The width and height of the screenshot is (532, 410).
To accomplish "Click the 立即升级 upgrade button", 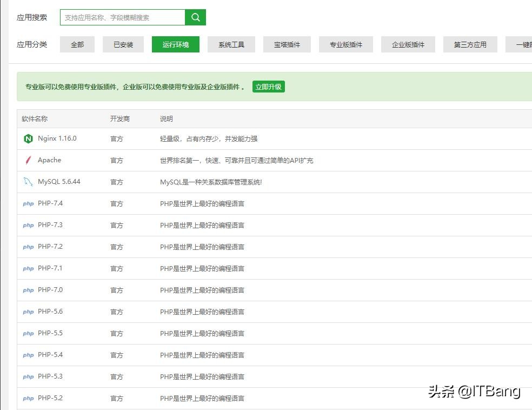I will tap(269, 86).
